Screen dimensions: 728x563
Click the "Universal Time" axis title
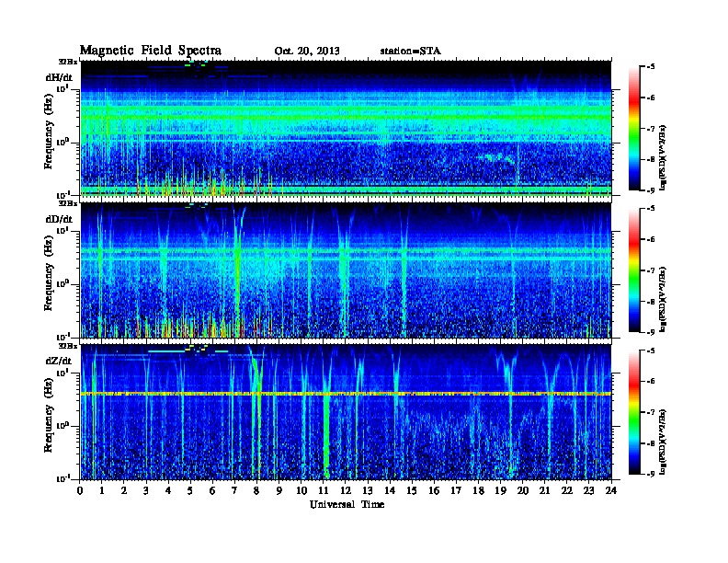[347, 504]
